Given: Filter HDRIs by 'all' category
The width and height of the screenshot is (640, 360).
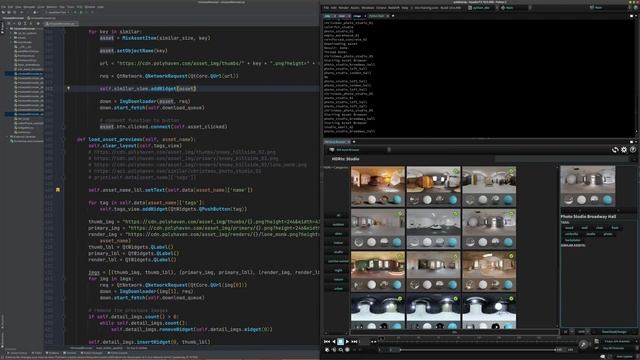Looking at the screenshot, I should coord(338,215).
